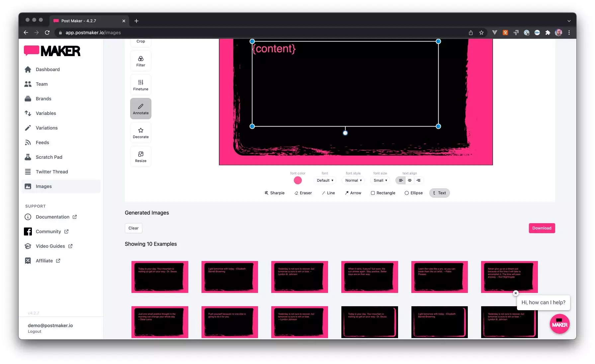Open Chrome's three-dot menu
Screen dimensions: 595x364
click(x=569, y=33)
